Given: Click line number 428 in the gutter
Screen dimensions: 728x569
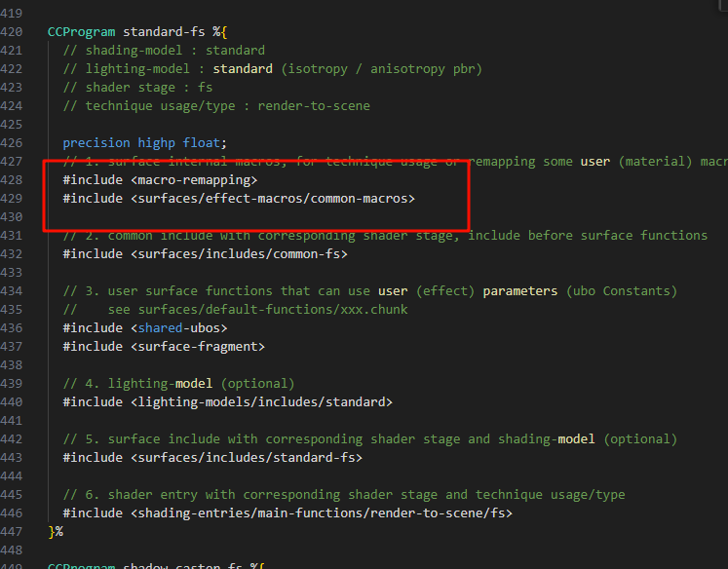Looking at the screenshot, I should coord(12,179).
